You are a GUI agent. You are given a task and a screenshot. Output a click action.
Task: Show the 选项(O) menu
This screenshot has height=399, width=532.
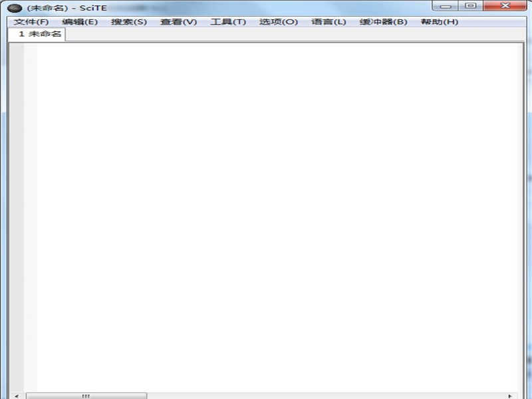pyautogui.click(x=278, y=22)
